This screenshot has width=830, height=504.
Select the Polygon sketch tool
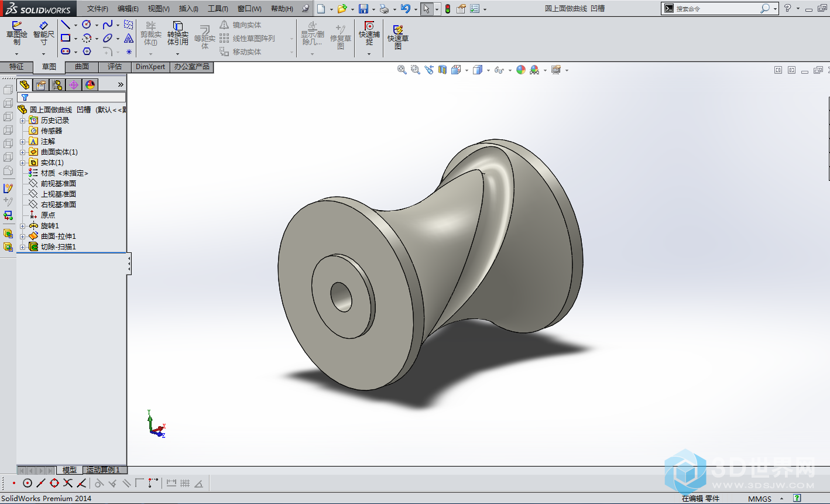[x=87, y=52]
